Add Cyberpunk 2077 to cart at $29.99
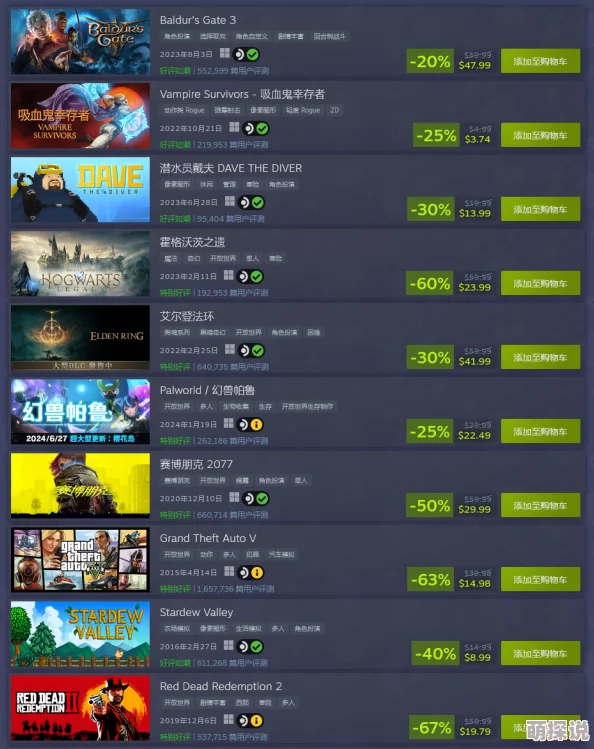 (541, 505)
